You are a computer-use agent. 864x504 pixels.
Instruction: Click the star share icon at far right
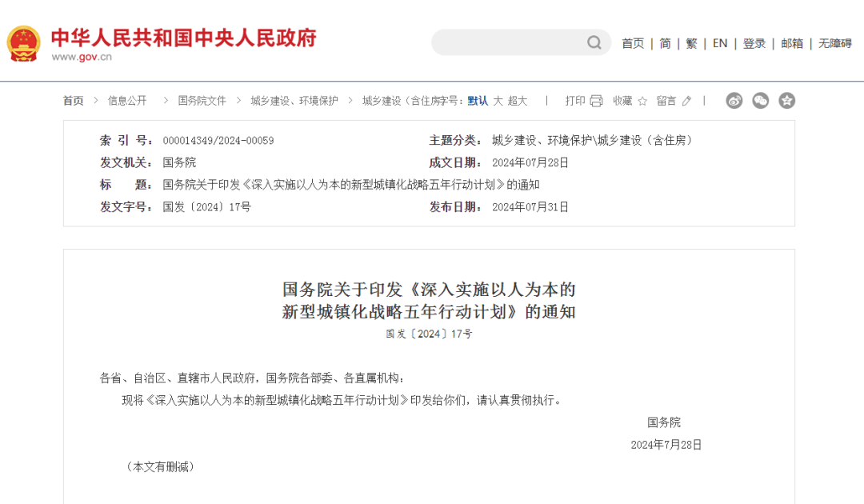click(787, 101)
